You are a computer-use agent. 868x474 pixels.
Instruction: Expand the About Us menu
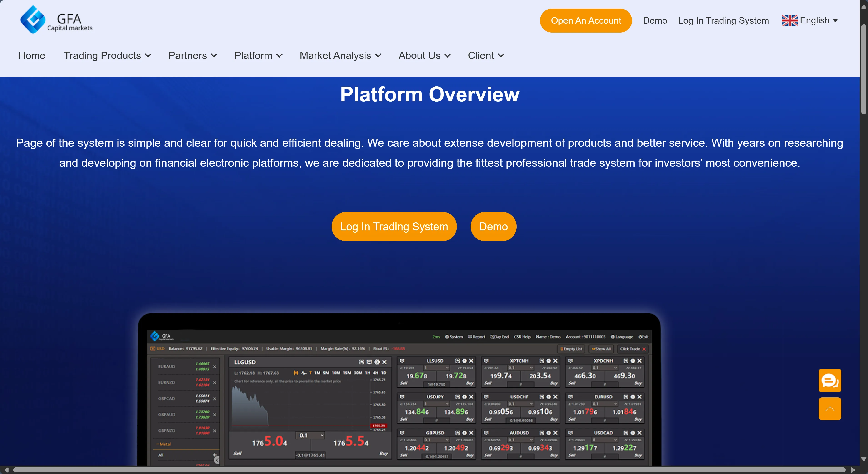point(424,55)
